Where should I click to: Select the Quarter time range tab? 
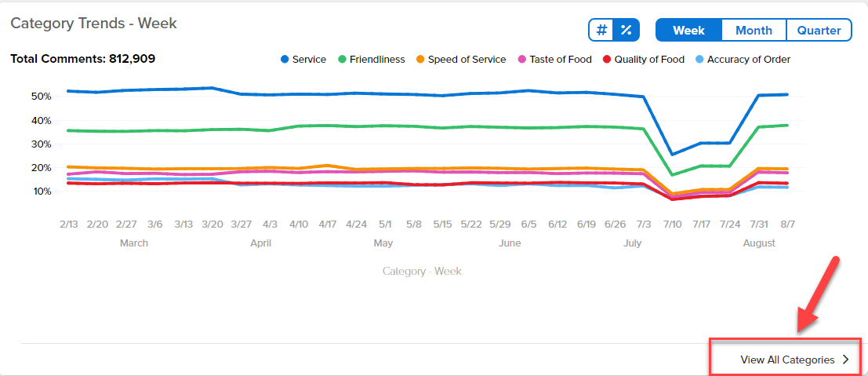819,30
